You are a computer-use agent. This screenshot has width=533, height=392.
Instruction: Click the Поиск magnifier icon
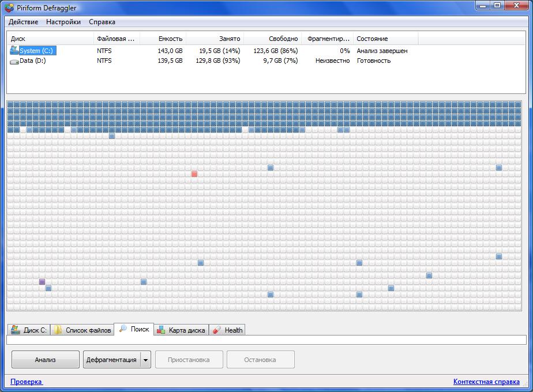123,329
